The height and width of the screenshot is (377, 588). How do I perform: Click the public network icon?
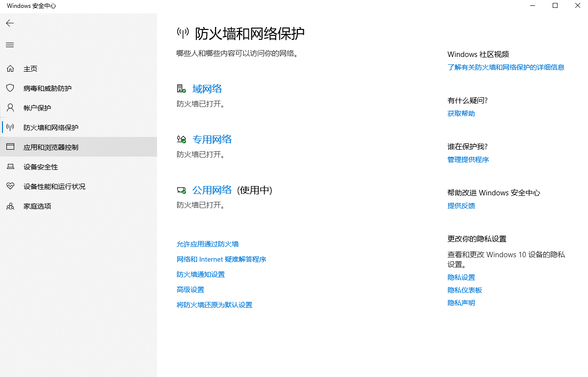(182, 190)
